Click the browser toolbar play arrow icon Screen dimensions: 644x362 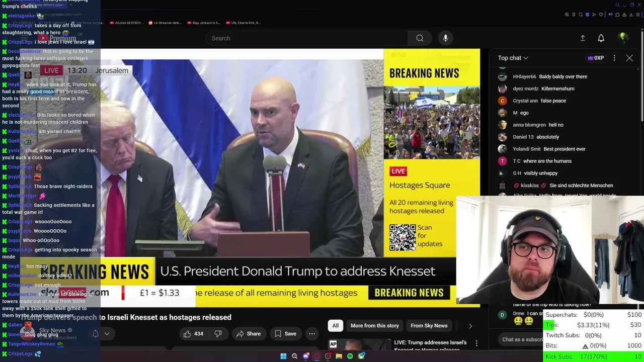[594, 15]
